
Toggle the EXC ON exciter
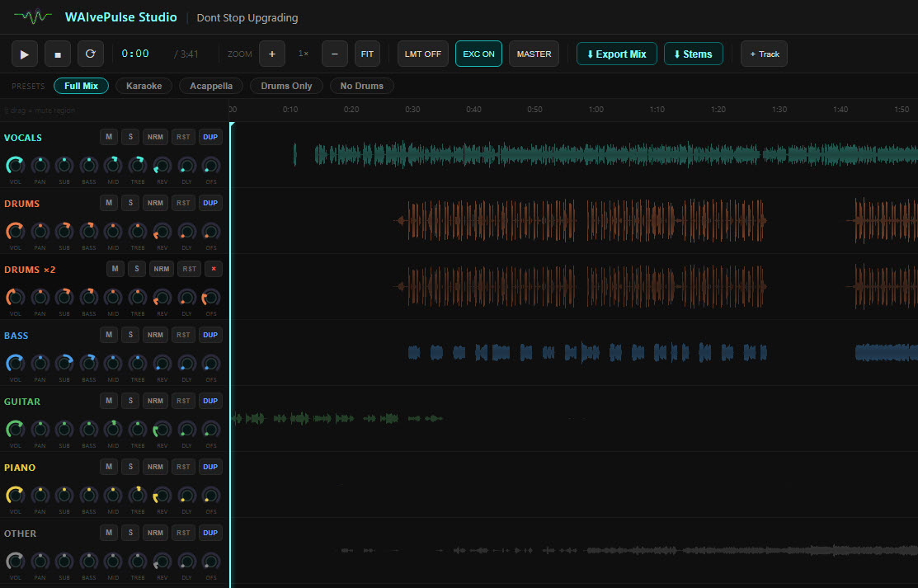pos(478,54)
